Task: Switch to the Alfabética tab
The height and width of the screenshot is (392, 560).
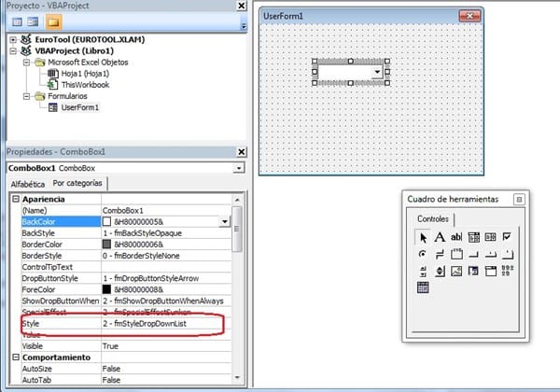Action: pyautogui.click(x=27, y=184)
